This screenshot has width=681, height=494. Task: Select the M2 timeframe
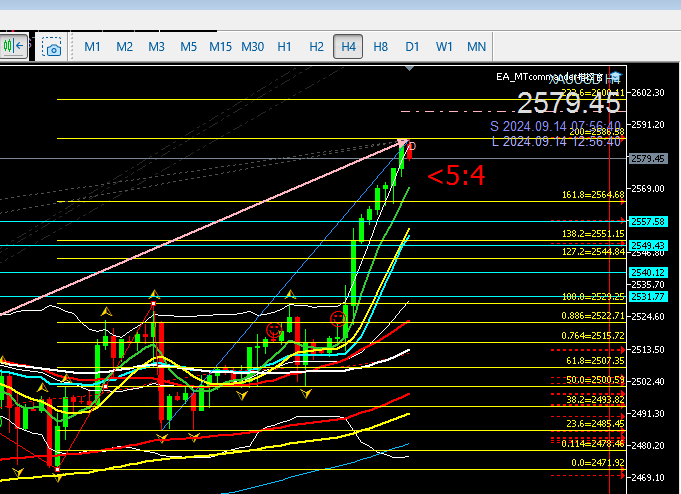coord(124,46)
